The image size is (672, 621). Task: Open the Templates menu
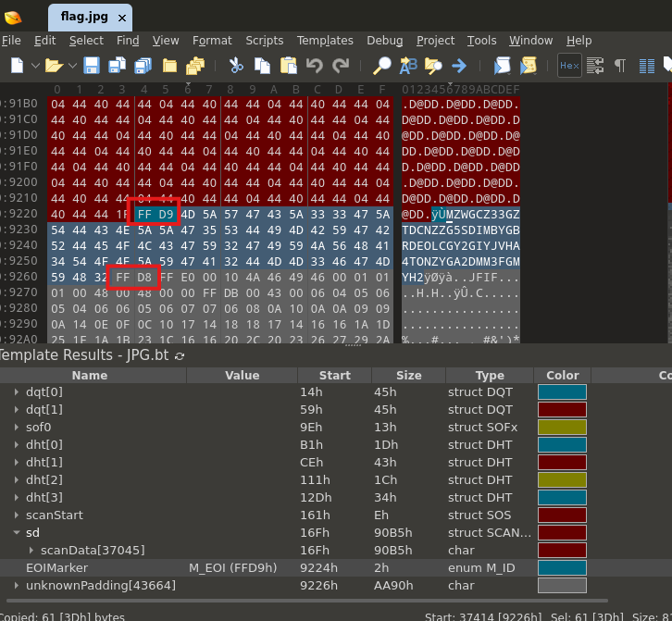point(325,41)
